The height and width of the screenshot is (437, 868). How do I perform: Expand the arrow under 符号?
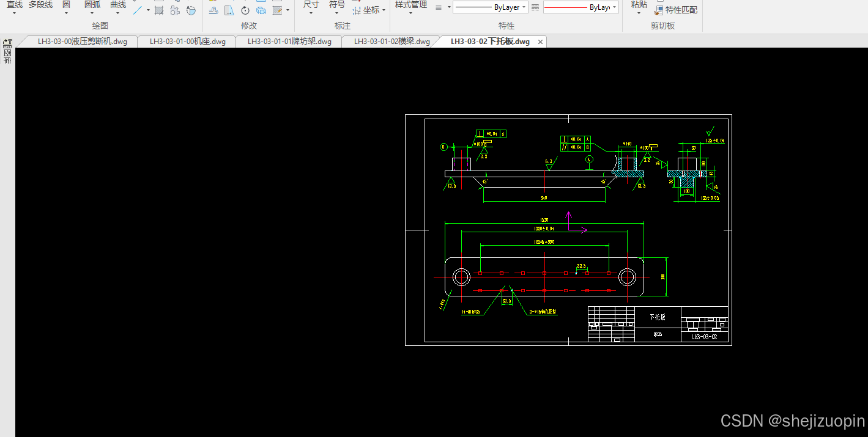(337, 13)
